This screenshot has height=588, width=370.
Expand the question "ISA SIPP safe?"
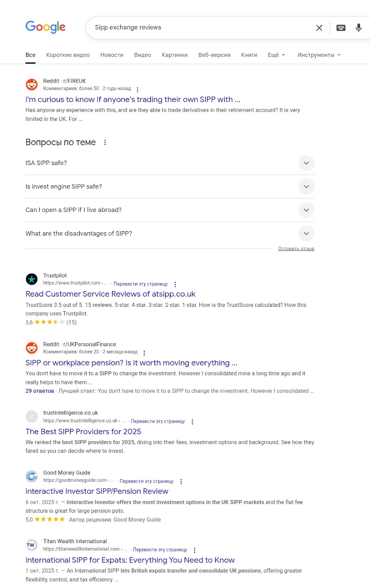tap(306, 163)
